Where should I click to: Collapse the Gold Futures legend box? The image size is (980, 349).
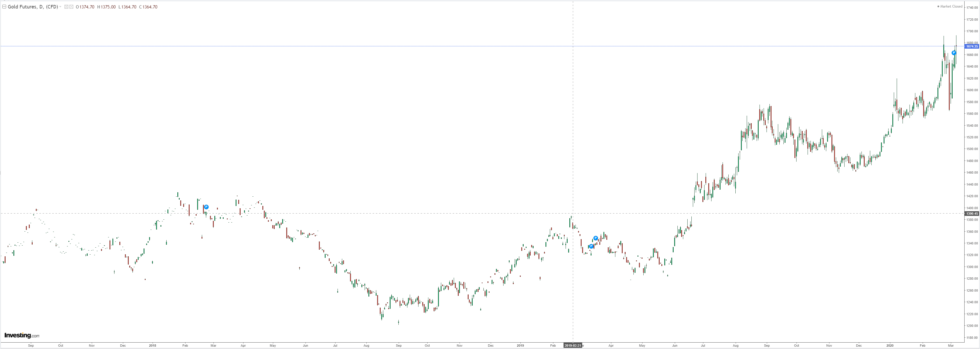coord(4,7)
